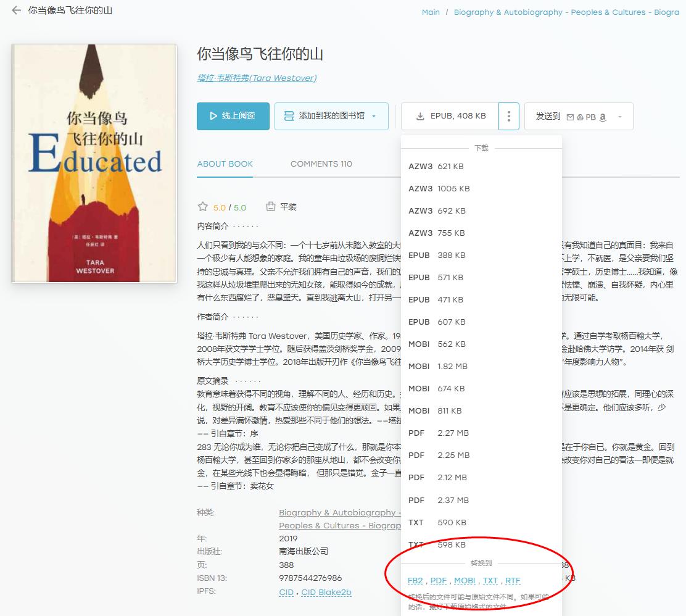Open the Main breadcrumb link
686x616 pixels.
[430, 12]
